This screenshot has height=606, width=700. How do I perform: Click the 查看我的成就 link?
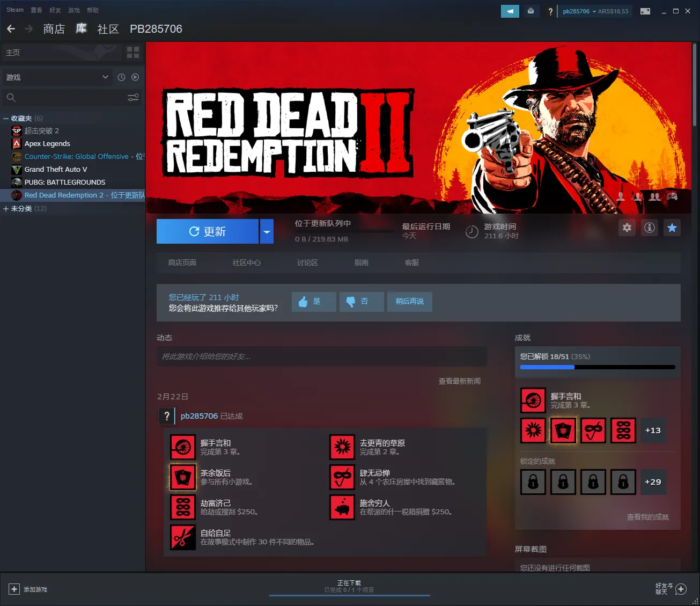[x=647, y=517]
